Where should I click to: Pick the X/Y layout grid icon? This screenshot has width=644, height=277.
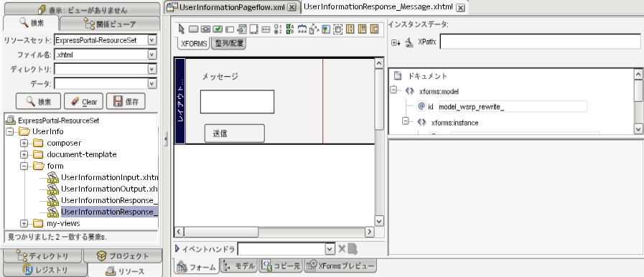(x=350, y=29)
